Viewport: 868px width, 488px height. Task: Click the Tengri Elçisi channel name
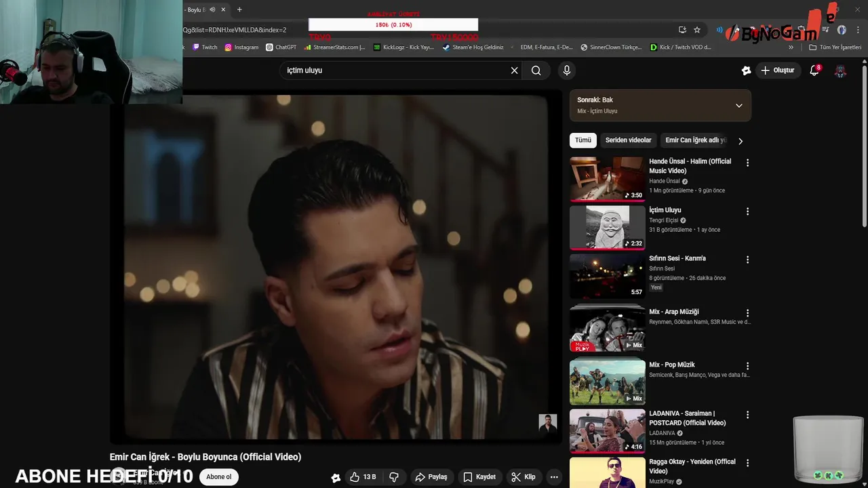coord(663,220)
